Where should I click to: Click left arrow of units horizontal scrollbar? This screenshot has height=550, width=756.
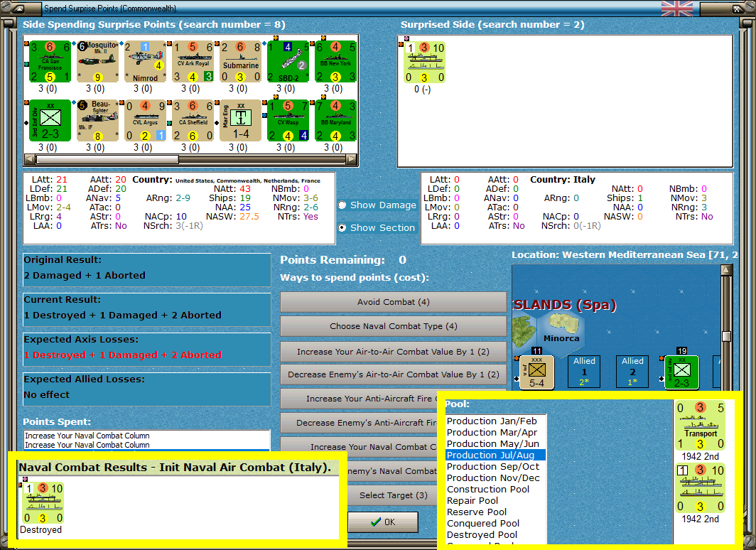[x=29, y=159]
